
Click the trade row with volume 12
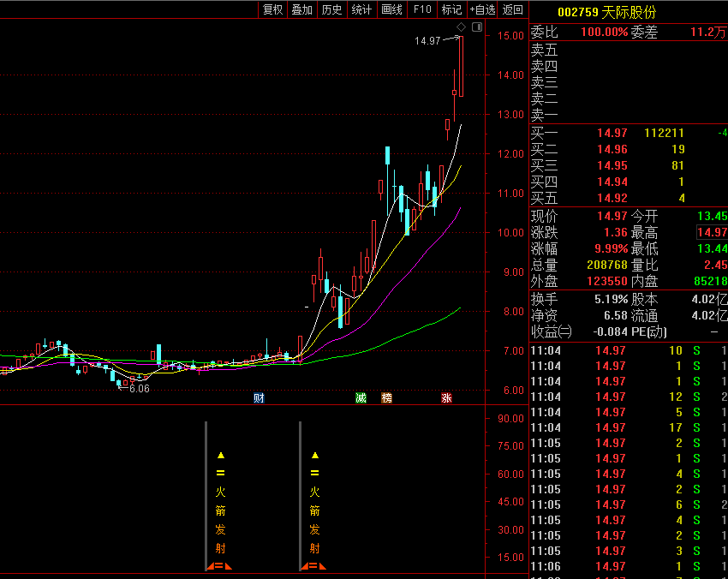pyautogui.click(x=629, y=397)
